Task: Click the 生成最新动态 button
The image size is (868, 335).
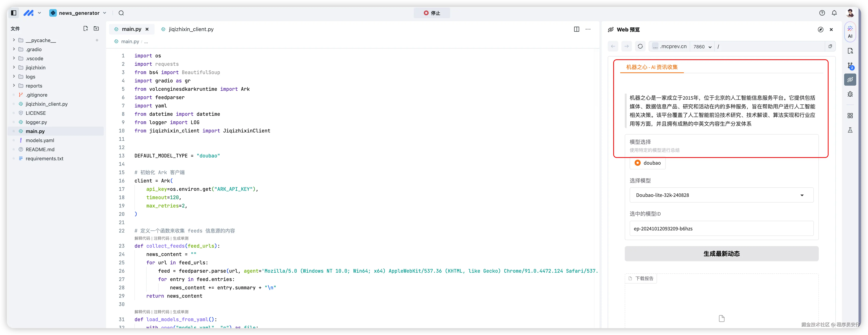Action: (721, 254)
